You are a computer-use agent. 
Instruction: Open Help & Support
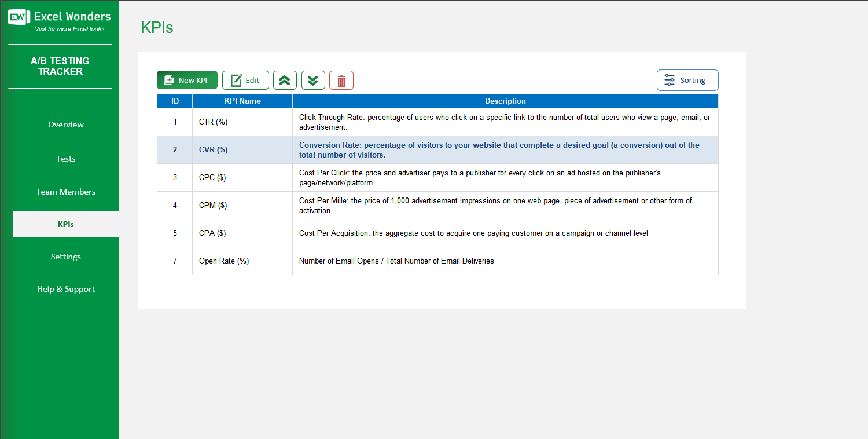(x=65, y=289)
